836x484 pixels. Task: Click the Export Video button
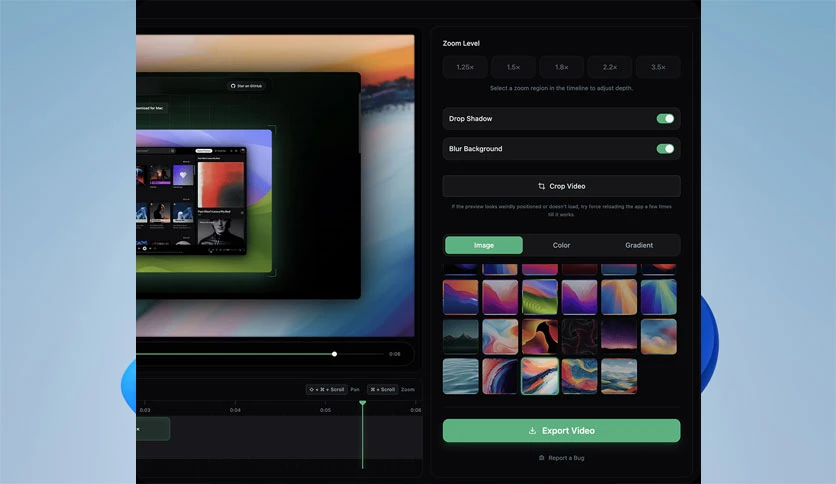561,431
